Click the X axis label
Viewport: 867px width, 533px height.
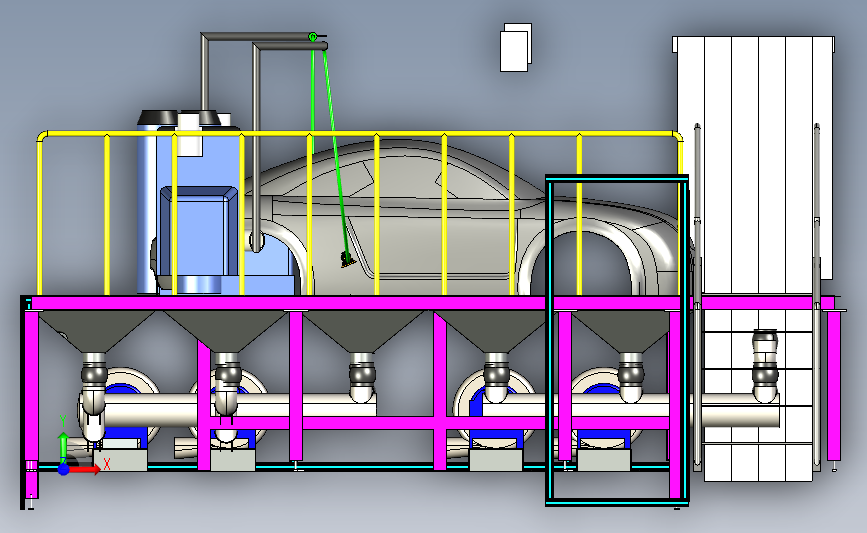107,464
